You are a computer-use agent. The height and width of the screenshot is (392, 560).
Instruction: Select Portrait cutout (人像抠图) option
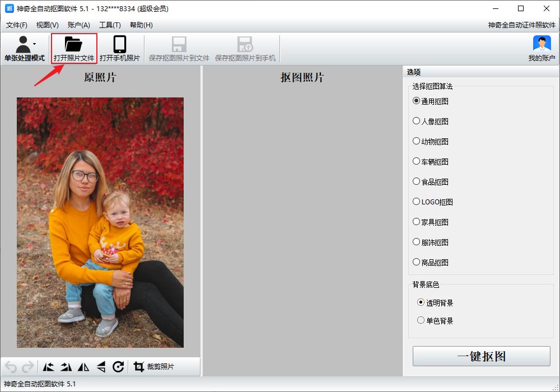pyautogui.click(x=416, y=121)
